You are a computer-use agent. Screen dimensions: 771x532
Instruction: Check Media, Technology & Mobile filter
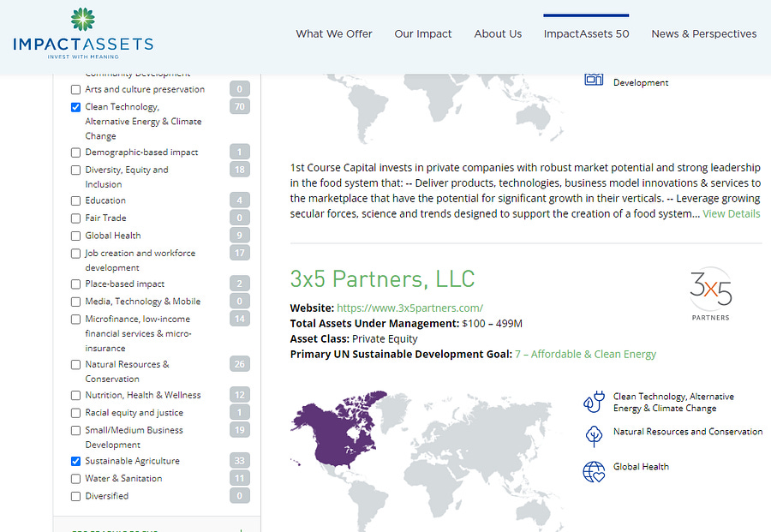[x=75, y=302]
